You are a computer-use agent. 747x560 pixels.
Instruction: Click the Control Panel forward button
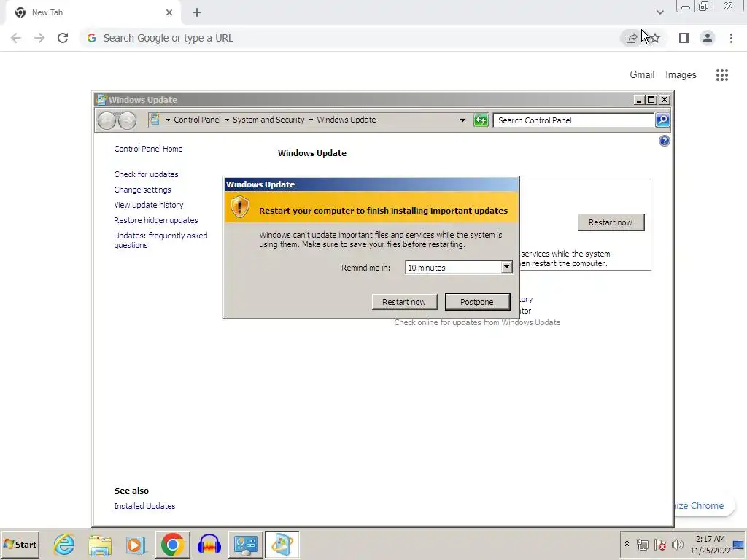[127, 120]
